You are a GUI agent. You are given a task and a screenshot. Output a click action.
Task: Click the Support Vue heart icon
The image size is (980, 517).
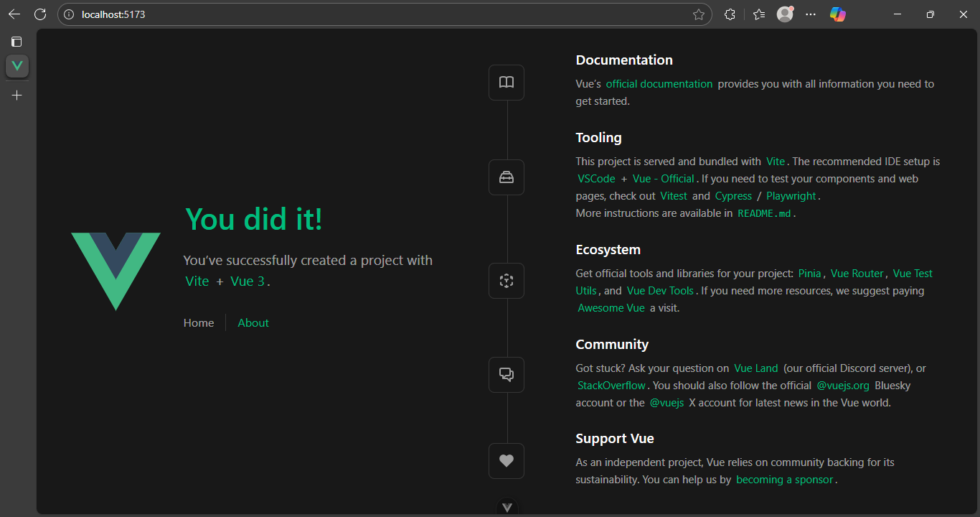[x=506, y=460]
